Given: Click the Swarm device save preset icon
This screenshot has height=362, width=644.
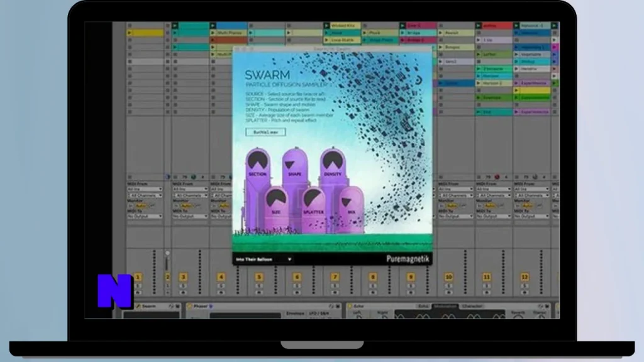Looking at the screenshot, I should click(177, 306).
